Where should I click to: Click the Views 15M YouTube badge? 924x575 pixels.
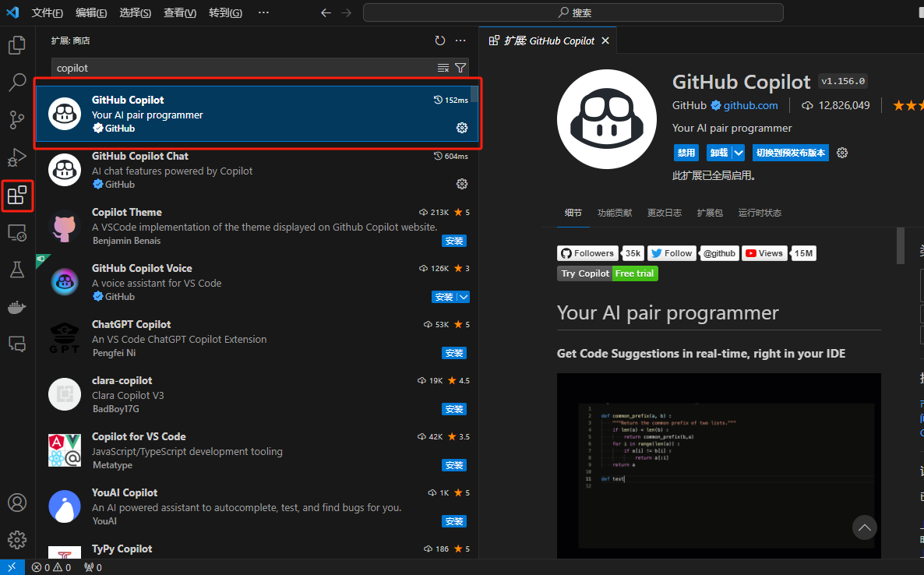click(779, 253)
